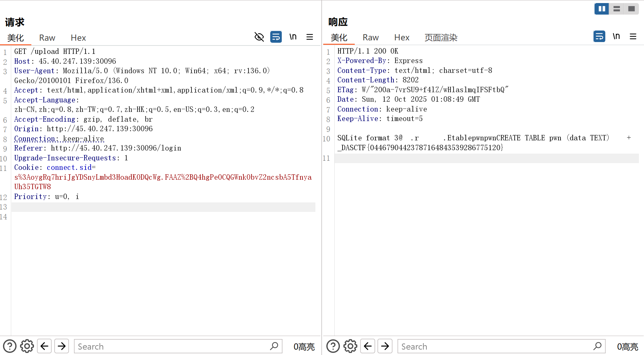Screen dimensions: 644x355
Task: Open search settings gear in request panel
Action: click(27, 346)
